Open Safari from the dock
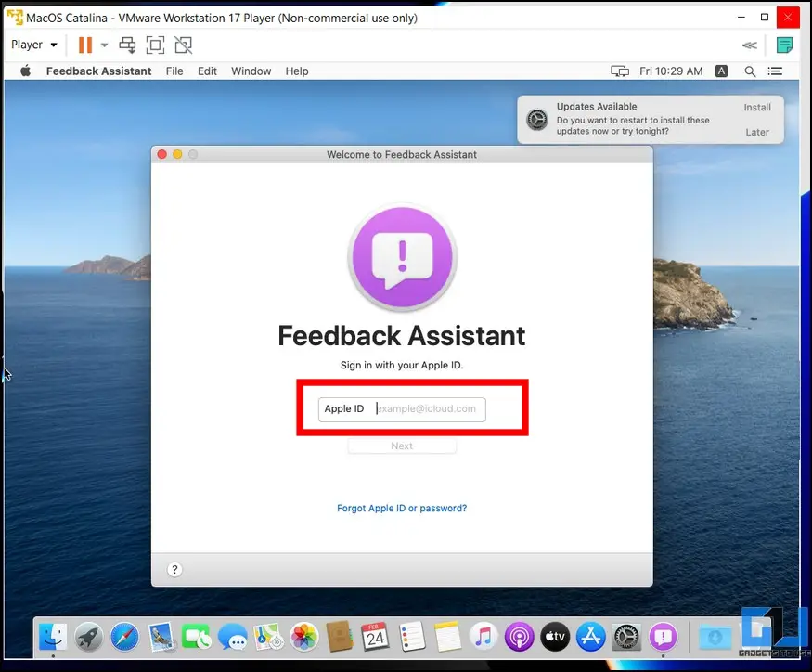Viewport: 812px width, 672px height. (x=124, y=637)
